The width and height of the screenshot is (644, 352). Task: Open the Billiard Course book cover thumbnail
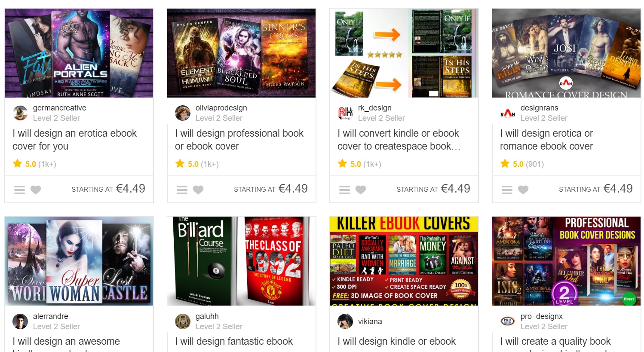(x=242, y=261)
